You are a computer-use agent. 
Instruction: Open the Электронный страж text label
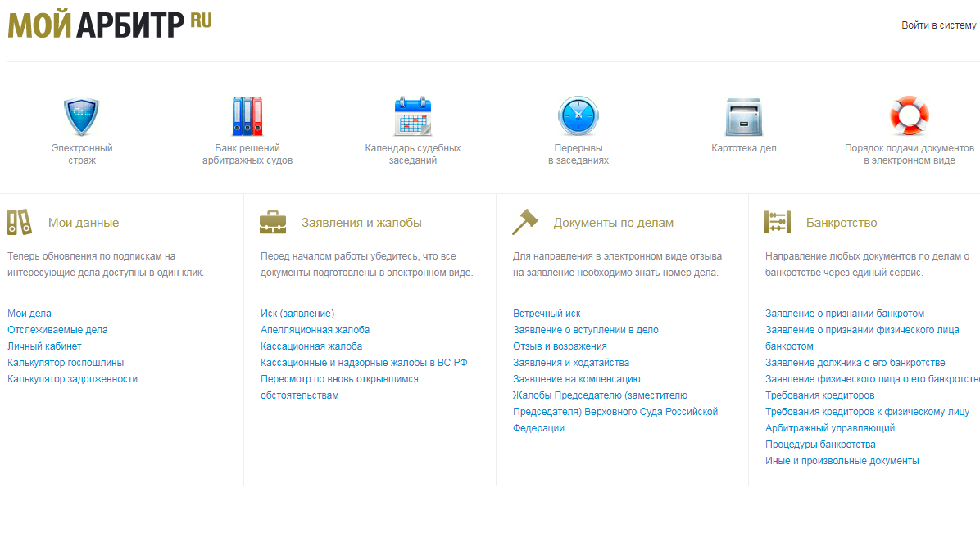82,154
